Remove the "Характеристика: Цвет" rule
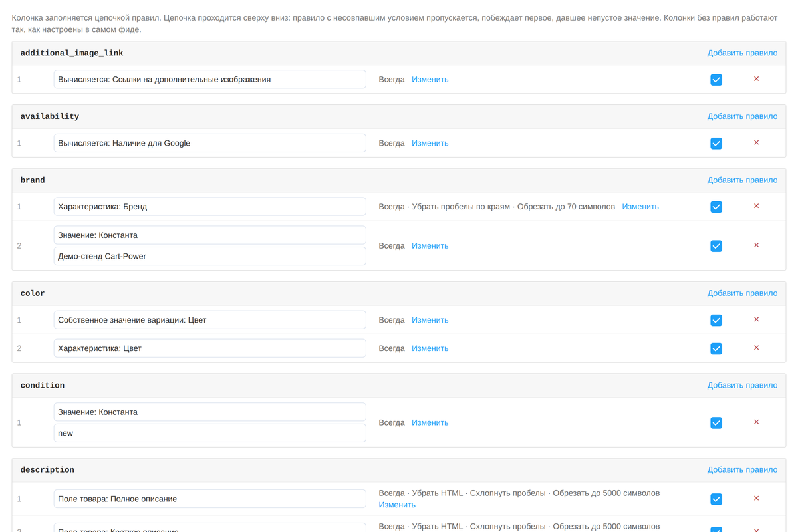This screenshot has width=798, height=532. click(756, 348)
